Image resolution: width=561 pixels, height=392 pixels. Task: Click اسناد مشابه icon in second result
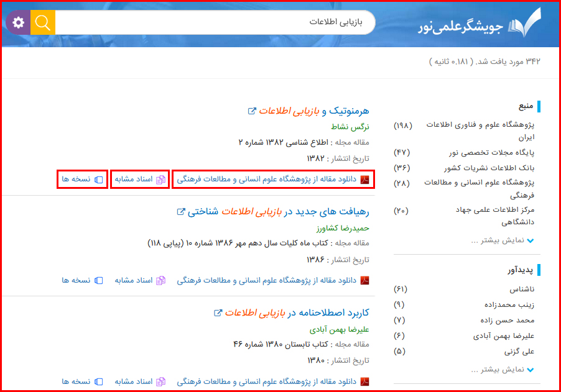[160, 280]
